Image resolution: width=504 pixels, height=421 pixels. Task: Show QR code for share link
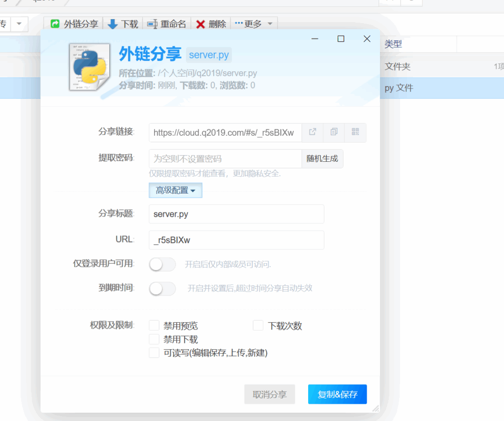[355, 132]
